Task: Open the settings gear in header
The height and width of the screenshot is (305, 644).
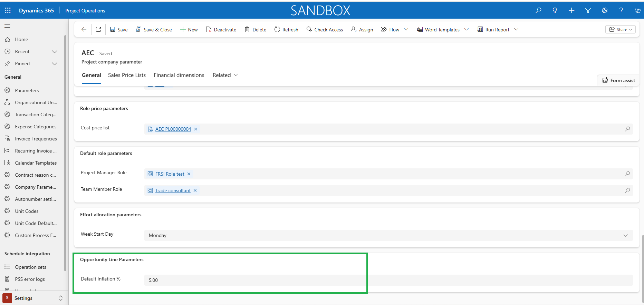Action: pyautogui.click(x=605, y=10)
